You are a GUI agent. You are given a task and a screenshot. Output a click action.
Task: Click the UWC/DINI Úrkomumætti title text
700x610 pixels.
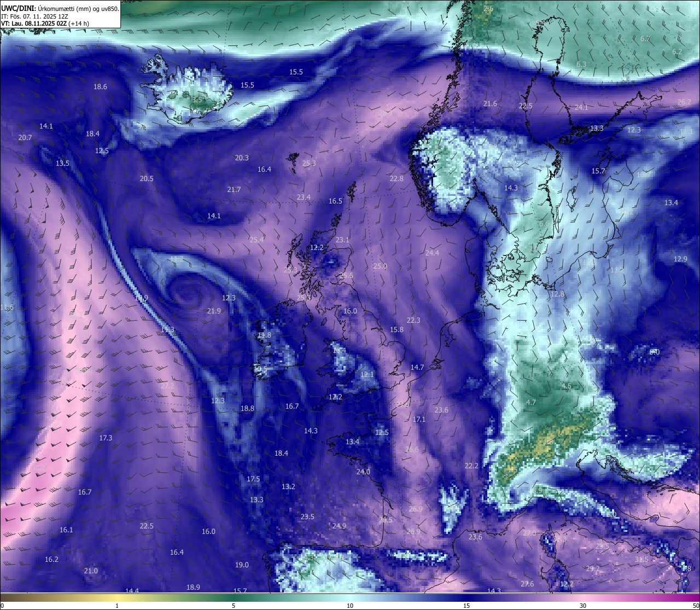[x=60, y=8]
